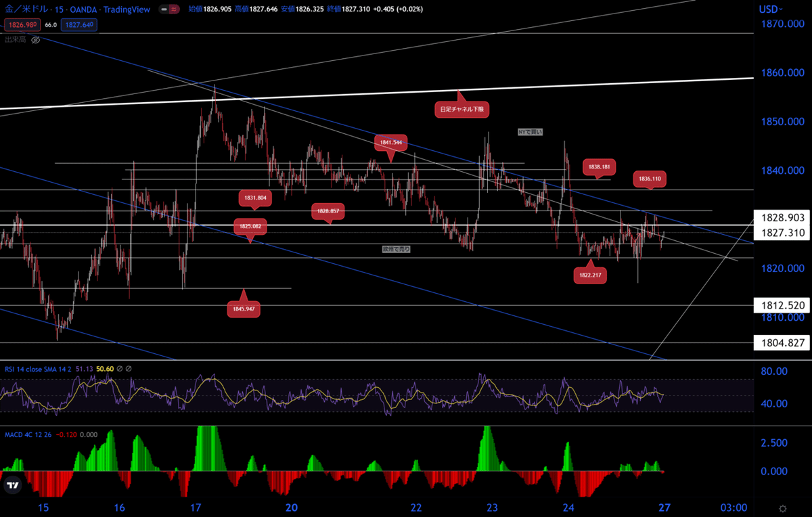The width and height of the screenshot is (812, 517).
Task: Select the 1841.544 price callout
Action: 391,142
